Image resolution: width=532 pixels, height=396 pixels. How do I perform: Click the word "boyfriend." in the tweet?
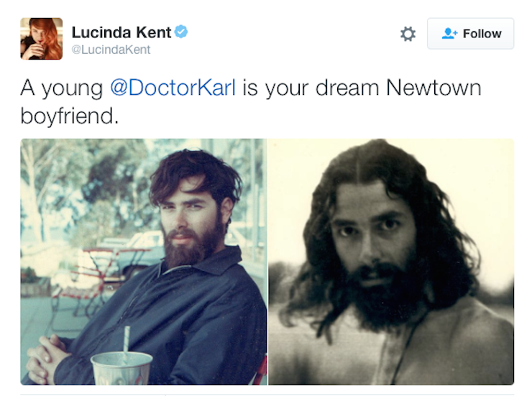(69, 116)
